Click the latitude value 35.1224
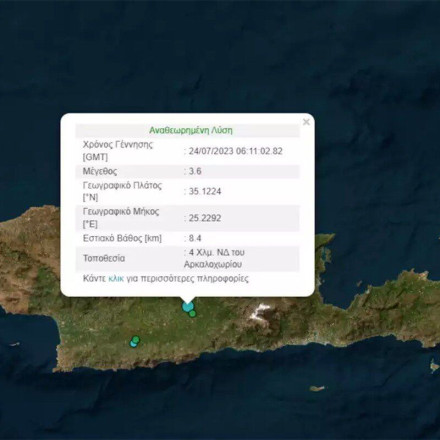The height and width of the screenshot is (440, 440). pos(205,191)
